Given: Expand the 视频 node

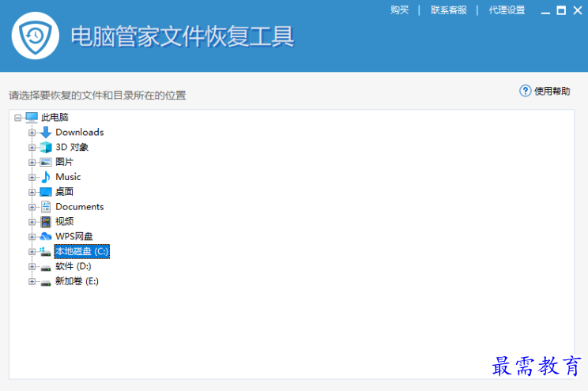Looking at the screenshot, I should click(x=32, y=222).
